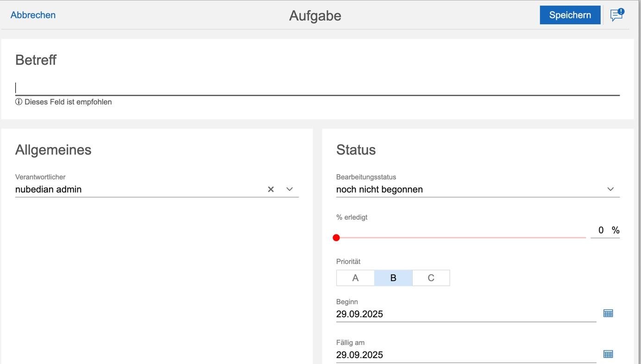
Task: Click the middle of the % erledigt track
Action: coord(461,238)
